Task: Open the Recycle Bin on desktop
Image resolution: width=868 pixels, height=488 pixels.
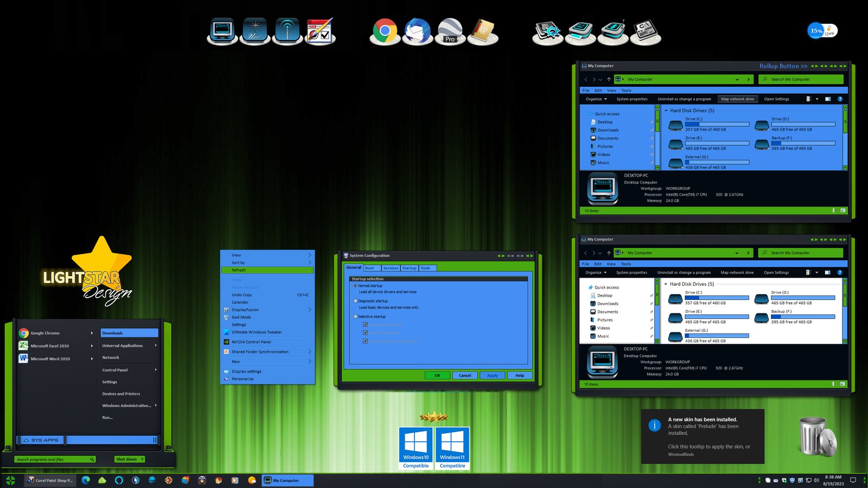Action: (818, 436)
